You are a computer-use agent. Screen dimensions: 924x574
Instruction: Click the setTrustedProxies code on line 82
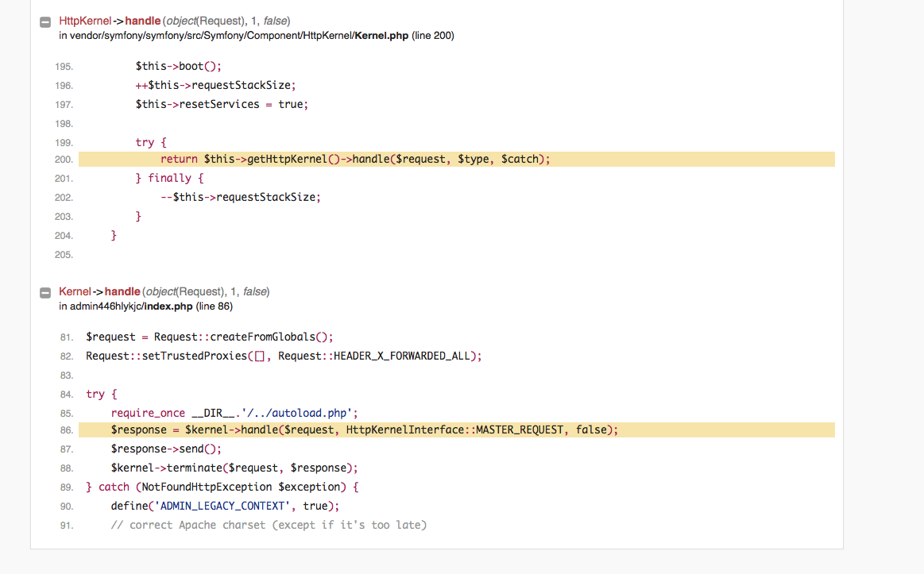[284, 356]
